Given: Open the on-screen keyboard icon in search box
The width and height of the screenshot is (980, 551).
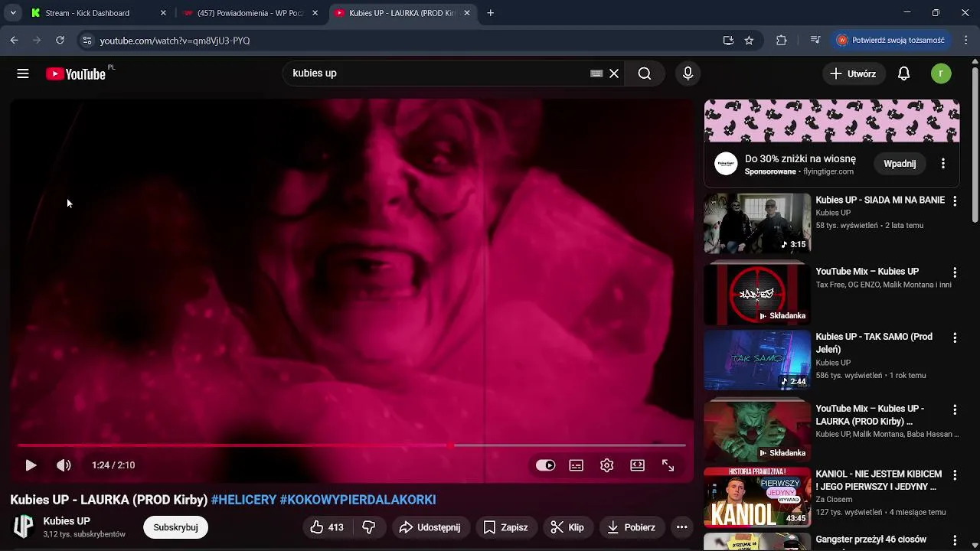Looking at the screenshot, I should point(596,73).
